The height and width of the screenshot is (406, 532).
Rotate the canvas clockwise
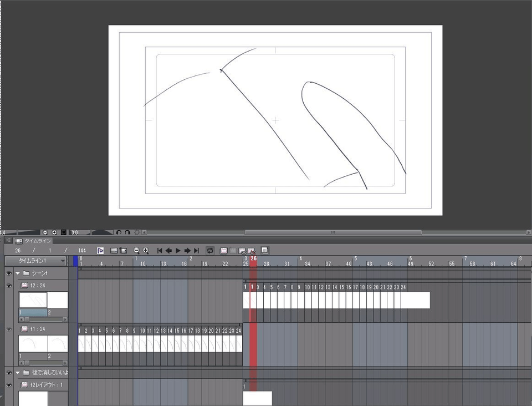(127, 232)
